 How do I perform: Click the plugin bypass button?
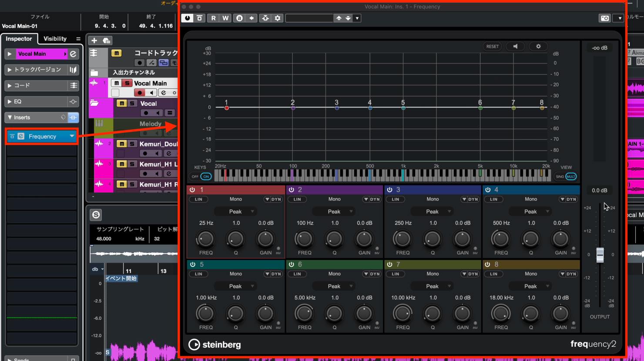tap(200, 18)
